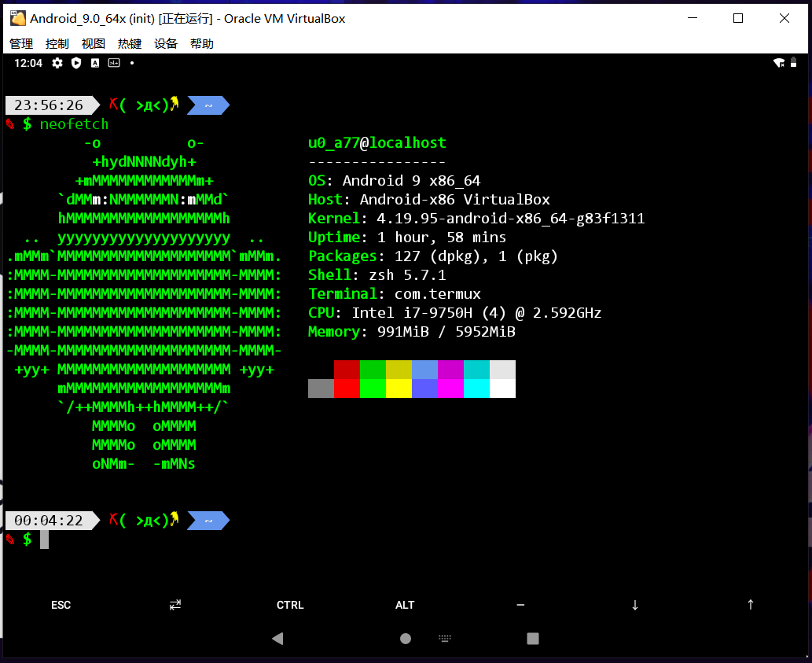The width and height of the screenshot is (812, 663).
Task: Click the Uptime: 1 hour, 58 mins line
Action: point(407,238)
